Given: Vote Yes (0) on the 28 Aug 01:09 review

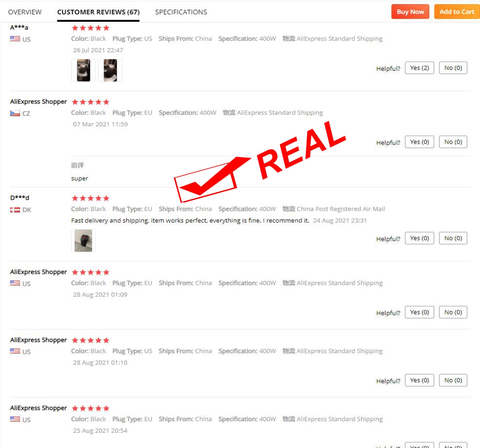Looking at the screenshot, I should (x=420, y=312).
